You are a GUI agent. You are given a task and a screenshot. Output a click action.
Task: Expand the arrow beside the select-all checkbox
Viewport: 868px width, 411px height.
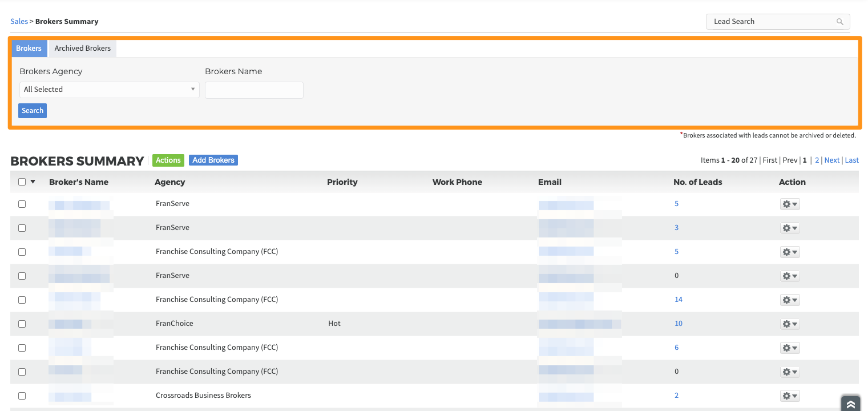[x=33, y=182]
